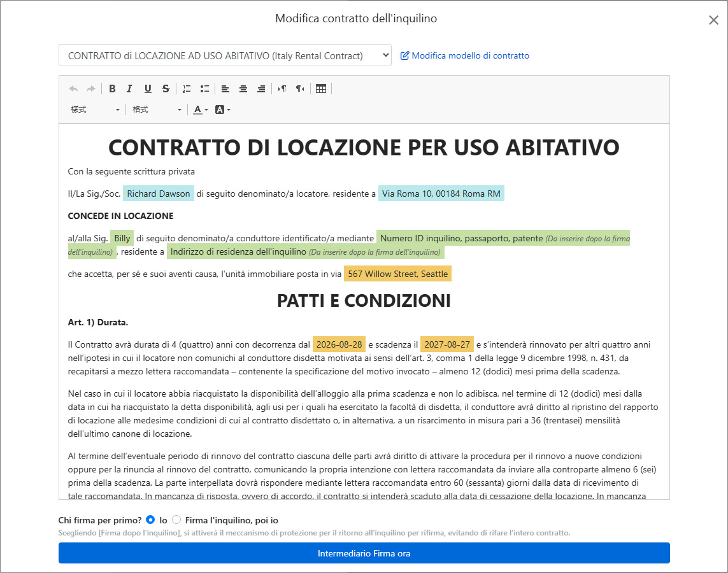This screenshot has height=573, width=728.
Task: Toggle underline formatting
Action: point(148,88)
